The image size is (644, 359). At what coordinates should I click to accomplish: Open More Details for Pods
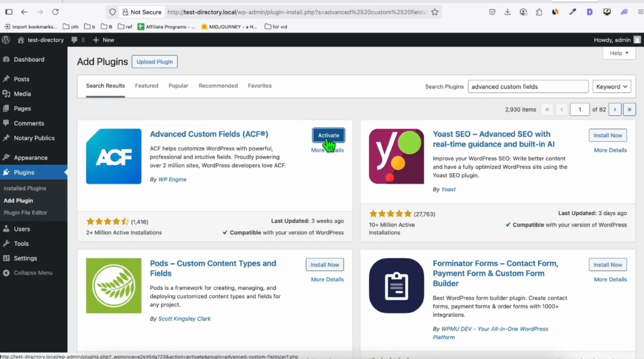(x=327, y=279)
